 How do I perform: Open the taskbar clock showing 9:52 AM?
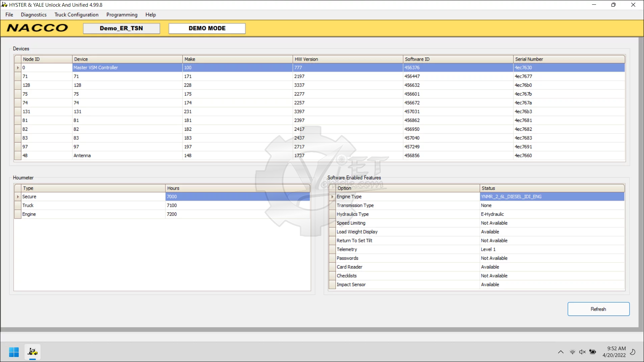click(614, 352)
